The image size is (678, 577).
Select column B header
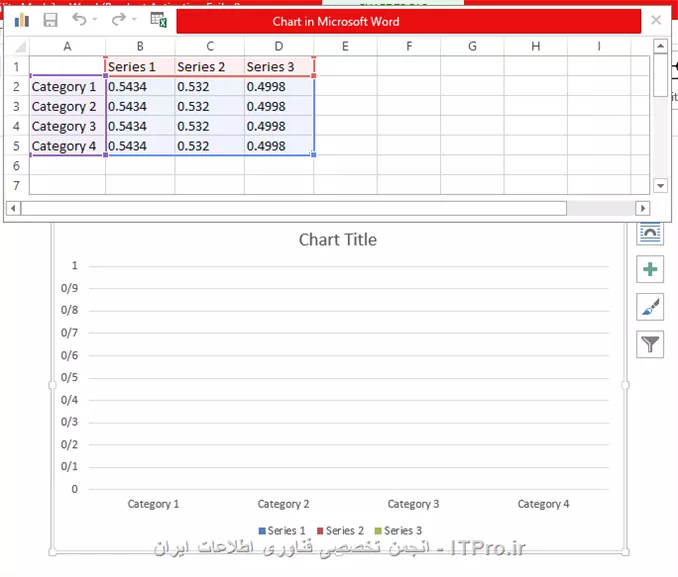140,46
